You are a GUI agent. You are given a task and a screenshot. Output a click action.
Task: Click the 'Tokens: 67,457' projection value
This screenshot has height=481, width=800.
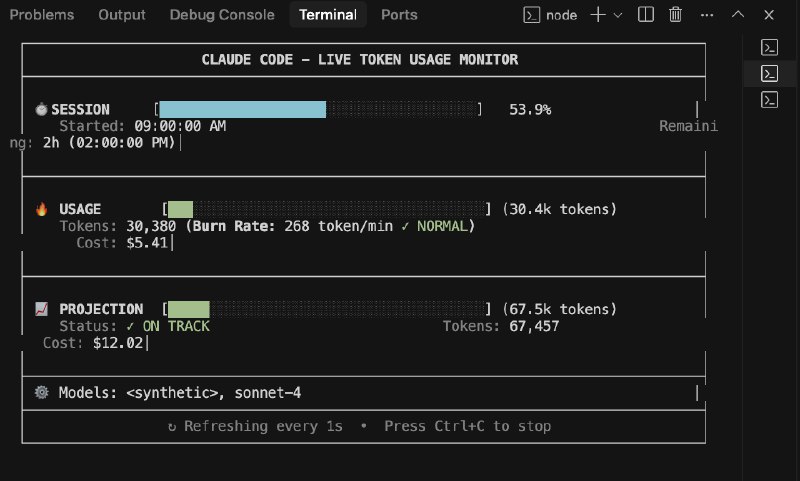(501, 326)
